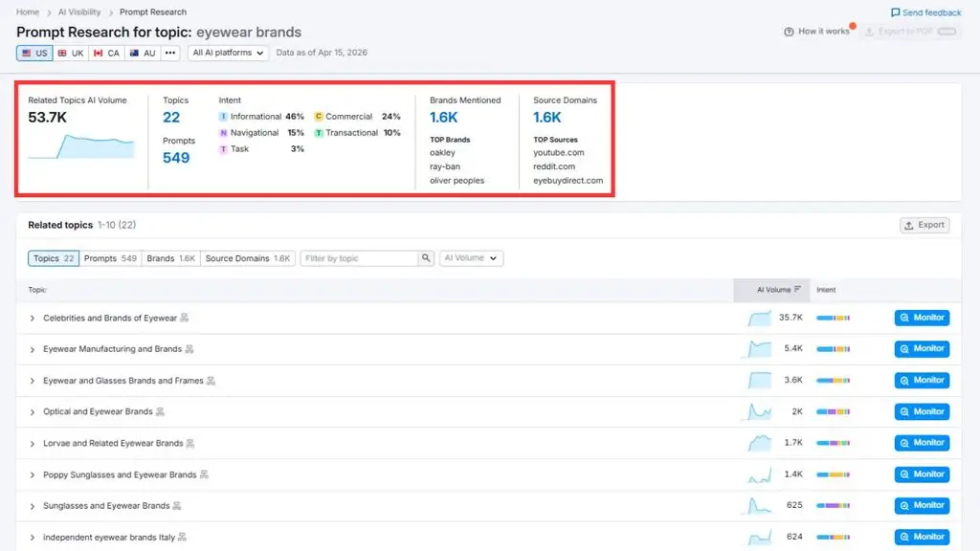Image resolution: width=980 pixels, height=551 pixels.
Task: Click topic icon beside Eyewear Manufacturing and Brands
Action: point(189,349)
